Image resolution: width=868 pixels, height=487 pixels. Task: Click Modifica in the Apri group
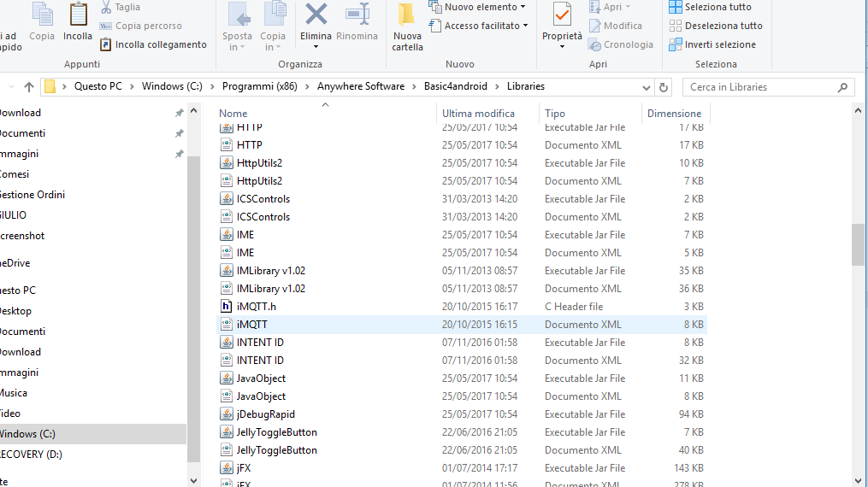click(x=616, y=26)
